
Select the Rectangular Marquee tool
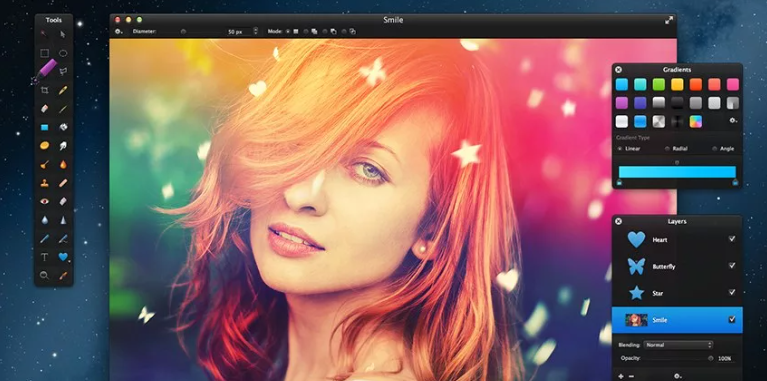[44, 53]
